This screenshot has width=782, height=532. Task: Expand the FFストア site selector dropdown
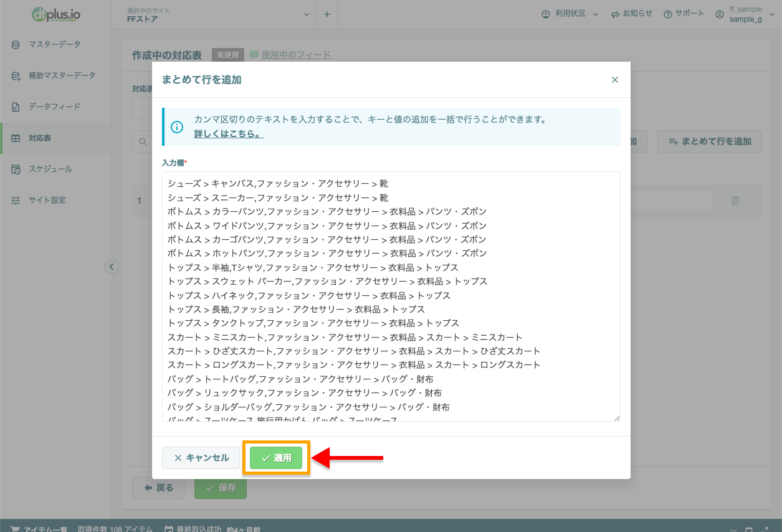pos(217,14)
